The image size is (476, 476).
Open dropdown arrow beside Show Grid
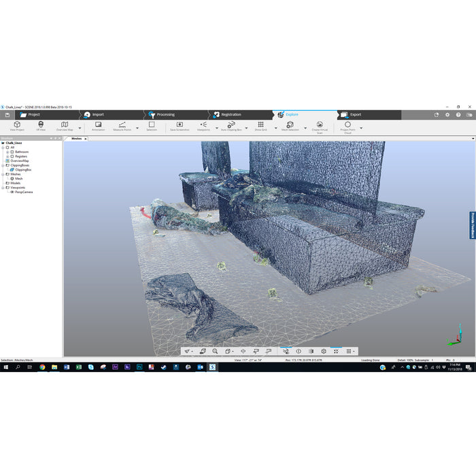tap(276, 128)
